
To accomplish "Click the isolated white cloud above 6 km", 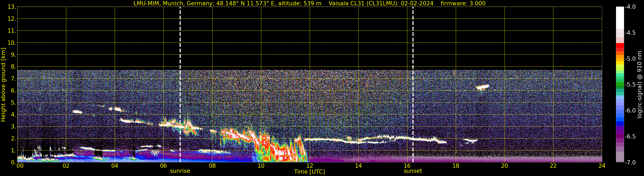I will (x=483, y=87).
